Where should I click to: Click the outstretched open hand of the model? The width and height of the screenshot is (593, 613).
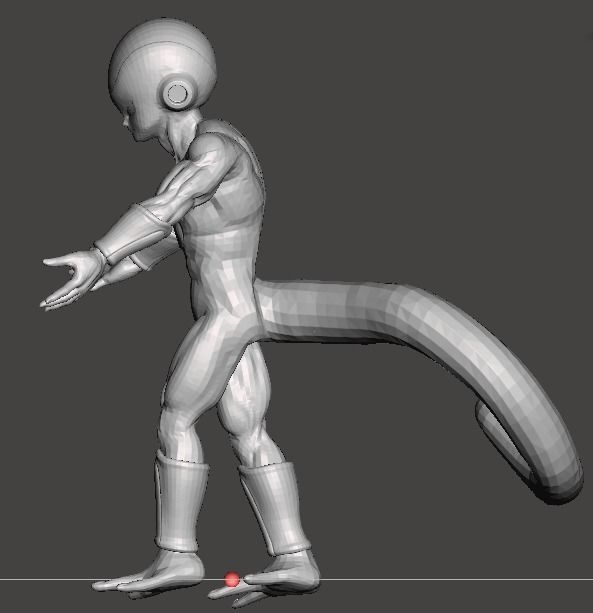click(72, 280)
